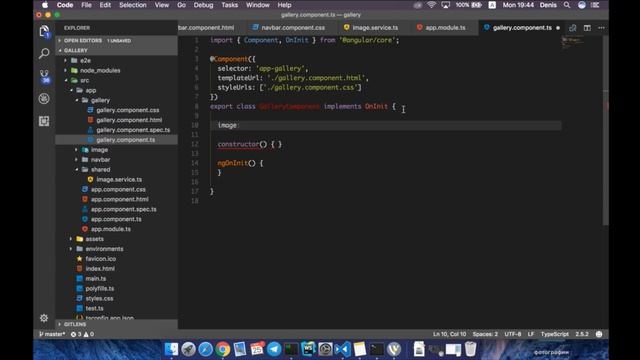Click Spaces: 2 indentation setting
The width and height of the screenshot is (640, 360).
coord(485,334)
